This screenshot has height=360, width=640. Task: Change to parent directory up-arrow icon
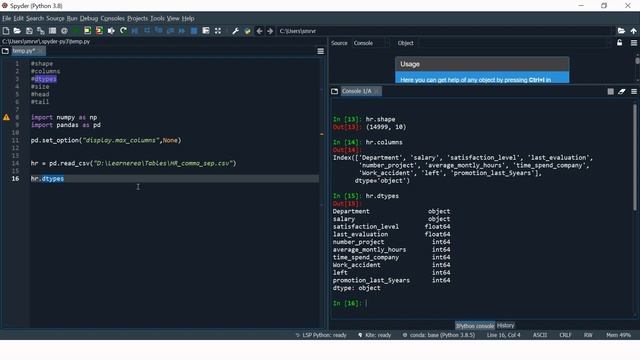(x=633, y=31)
